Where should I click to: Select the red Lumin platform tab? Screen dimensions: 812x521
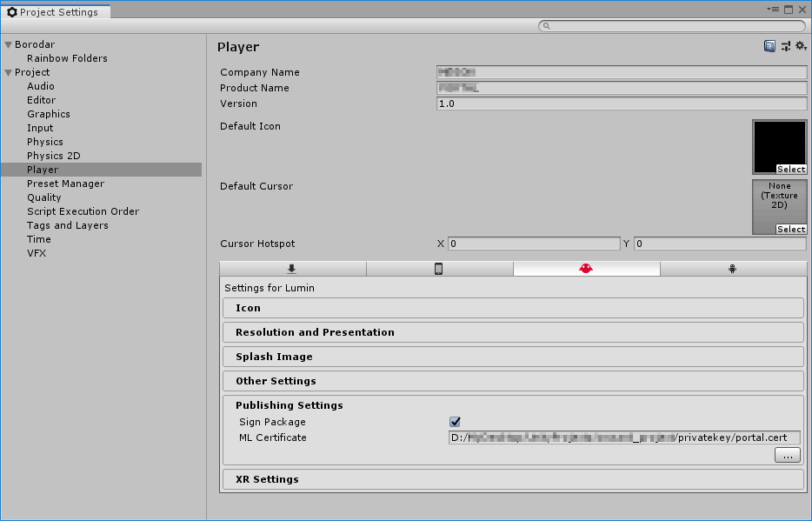[x=586, y=269]
